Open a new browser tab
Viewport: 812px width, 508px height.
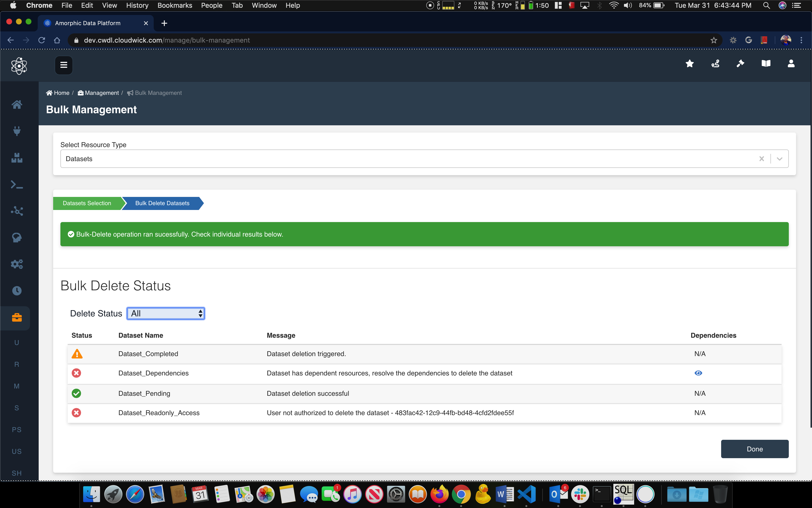pos(164,23)
